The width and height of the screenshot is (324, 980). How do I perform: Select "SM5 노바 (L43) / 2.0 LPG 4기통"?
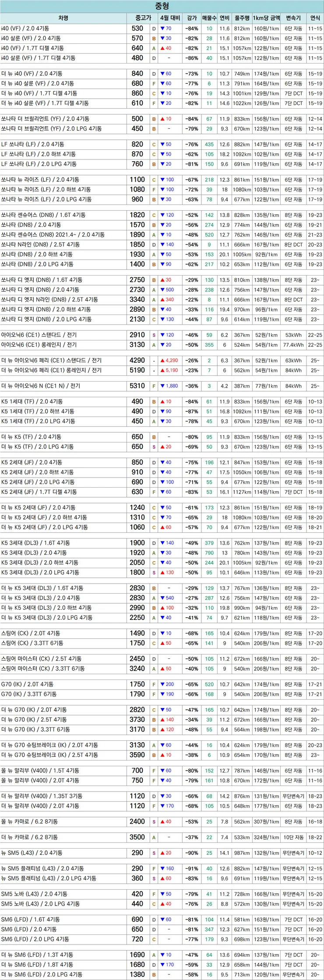(x=40, y=904)
